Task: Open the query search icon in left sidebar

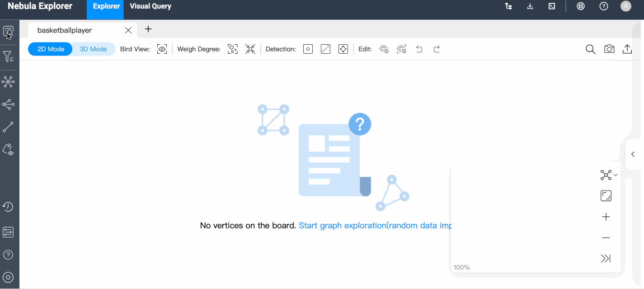Action: coord(8,32)
